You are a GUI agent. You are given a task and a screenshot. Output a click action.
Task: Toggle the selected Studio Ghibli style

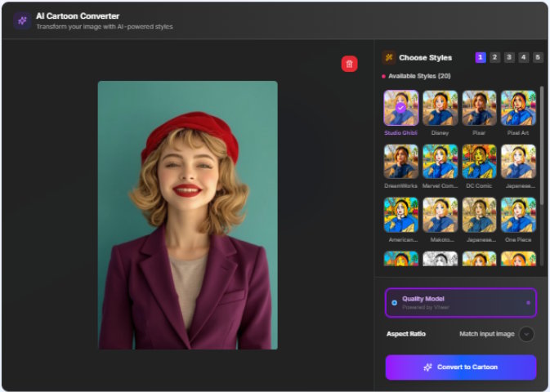[x=400, y=108]
